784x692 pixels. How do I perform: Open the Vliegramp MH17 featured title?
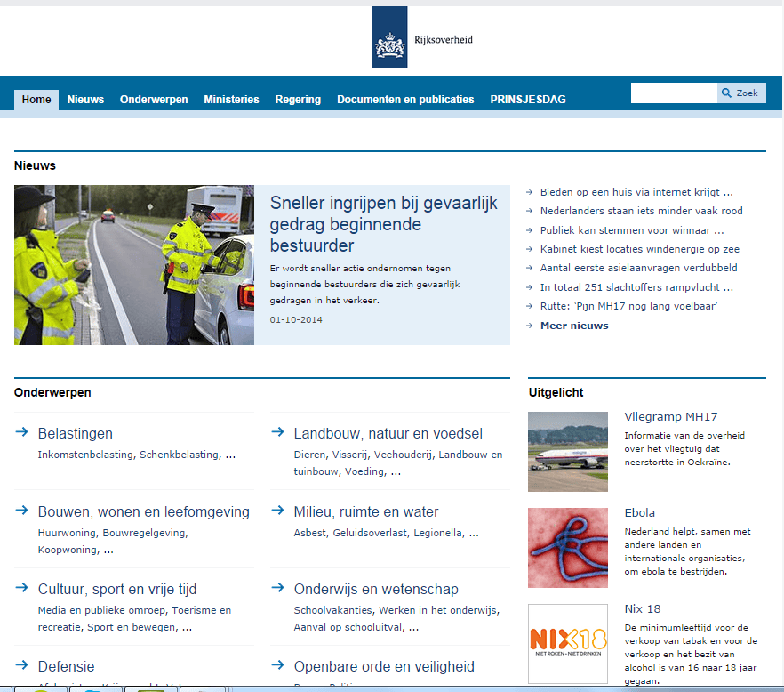pos(671,417)
